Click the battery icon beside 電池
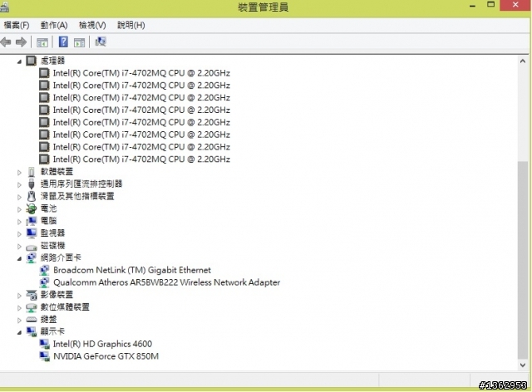The height and width of the screenshot is (392, 532). pyautogui.click(x=32, y=209)
